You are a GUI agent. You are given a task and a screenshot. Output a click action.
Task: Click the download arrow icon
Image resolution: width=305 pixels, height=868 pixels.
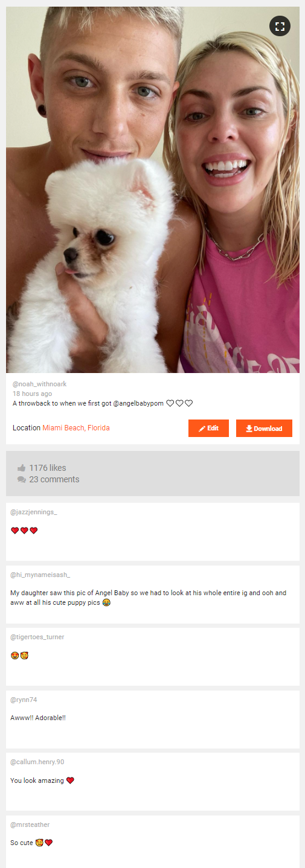249,429
